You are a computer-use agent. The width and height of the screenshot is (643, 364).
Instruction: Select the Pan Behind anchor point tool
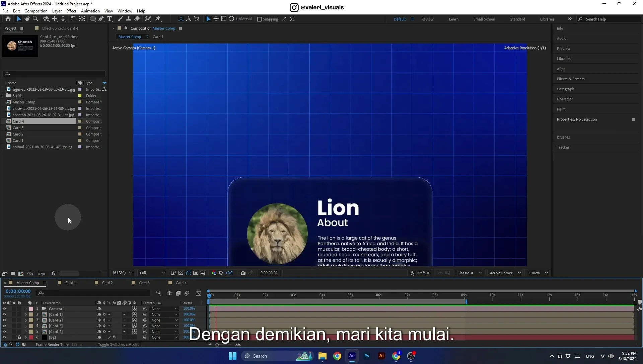click(x=82, y=19)
